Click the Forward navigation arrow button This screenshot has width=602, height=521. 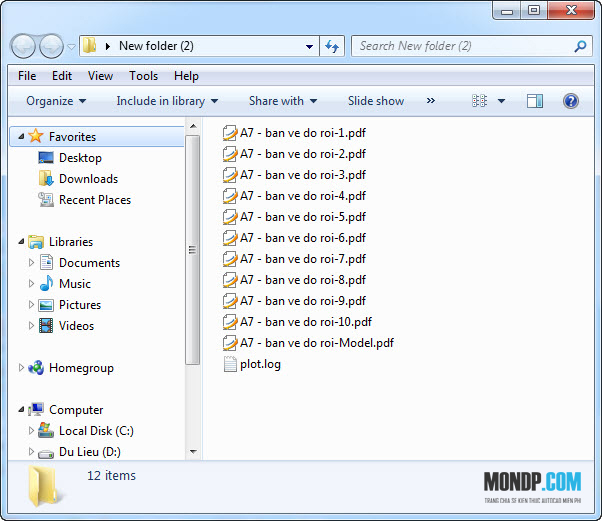[51, 46]
